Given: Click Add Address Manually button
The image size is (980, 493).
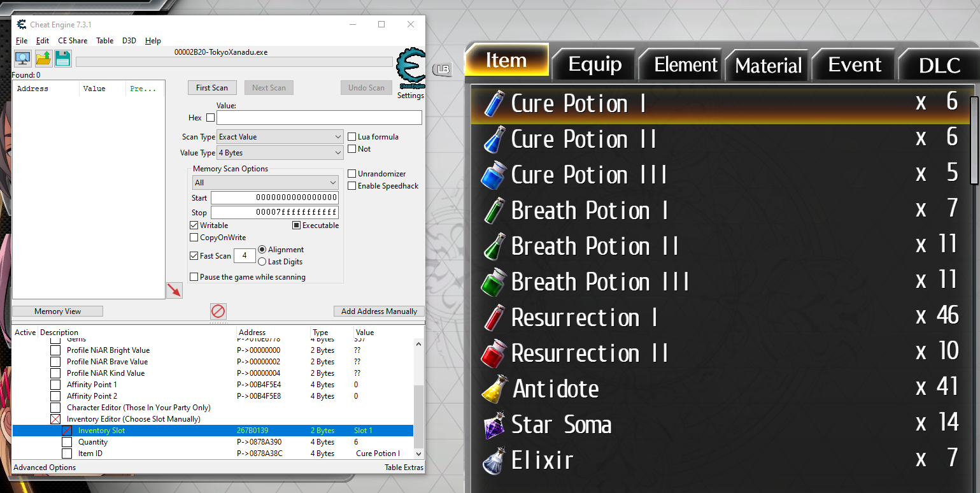Looking at the screenshot, I should pyautogui.click(x=379, y=311).
